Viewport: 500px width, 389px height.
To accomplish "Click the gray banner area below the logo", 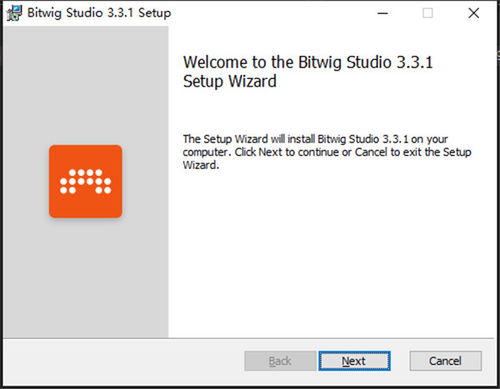I will coord(86,278).
